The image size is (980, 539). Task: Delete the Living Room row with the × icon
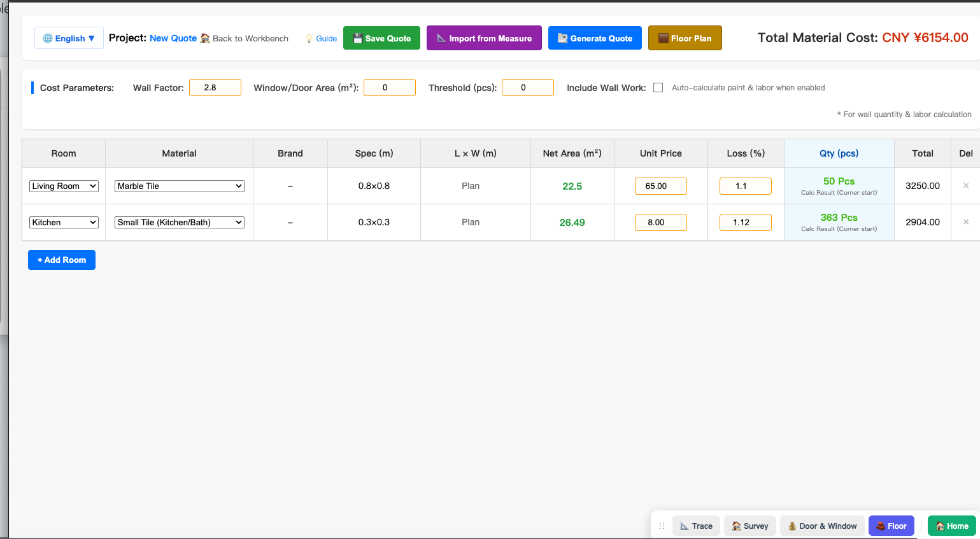[966, 186]
